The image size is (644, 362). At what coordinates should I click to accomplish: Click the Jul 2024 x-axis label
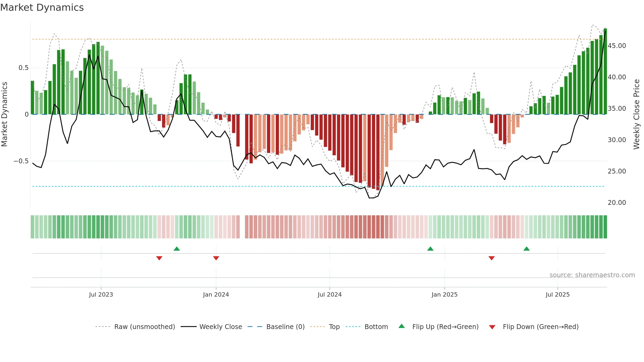click(x=330, y=294)
